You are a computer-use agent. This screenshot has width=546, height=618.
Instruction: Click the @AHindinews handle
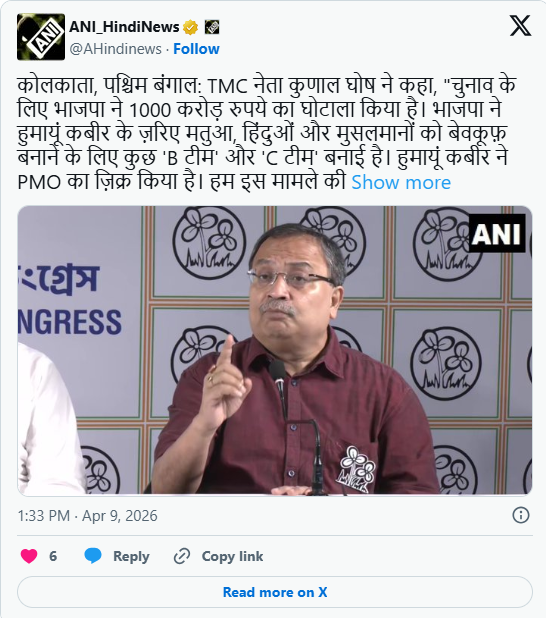(116, 49)
